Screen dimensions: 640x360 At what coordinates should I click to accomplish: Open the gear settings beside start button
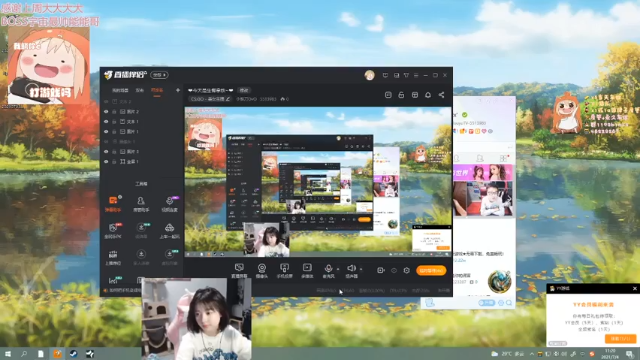click(407, 270)
